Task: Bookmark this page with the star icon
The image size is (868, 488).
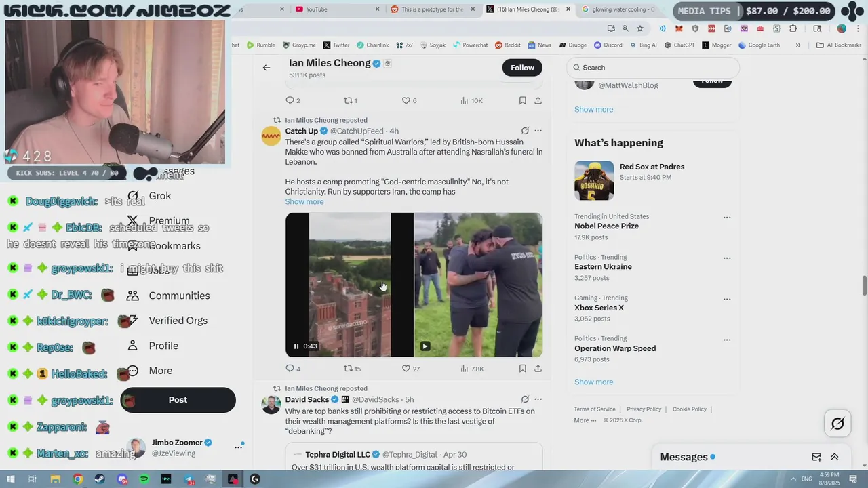Action: [x=640, y=28]
